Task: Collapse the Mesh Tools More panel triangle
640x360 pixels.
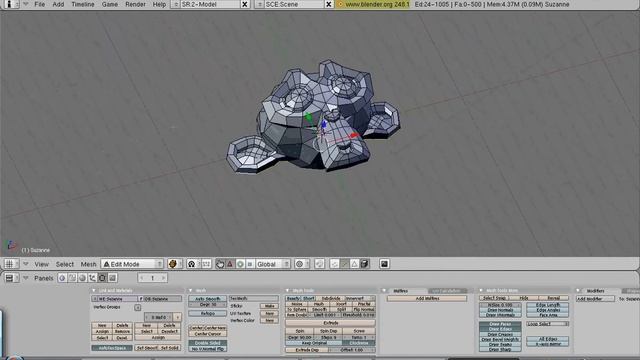Action: 481,291
